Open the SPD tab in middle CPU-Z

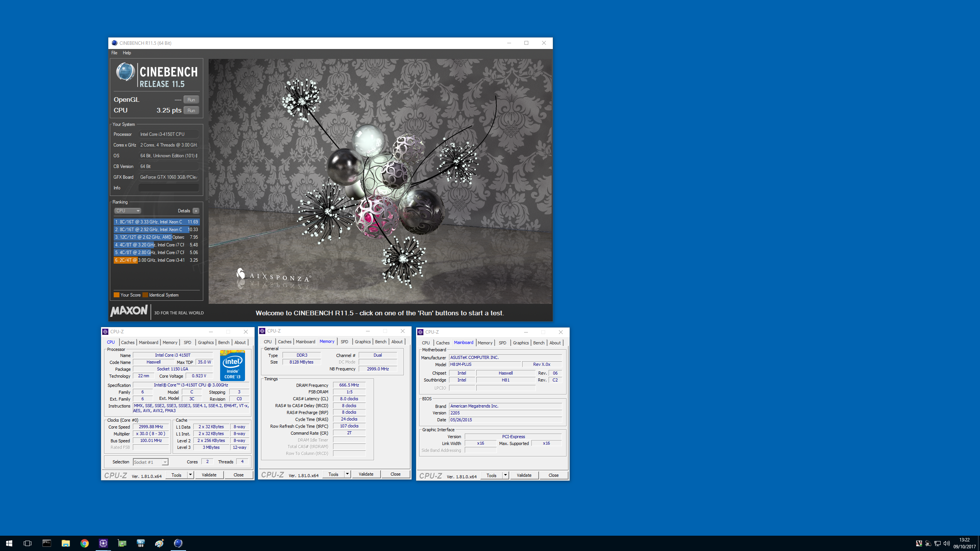[x=345, y=342]
